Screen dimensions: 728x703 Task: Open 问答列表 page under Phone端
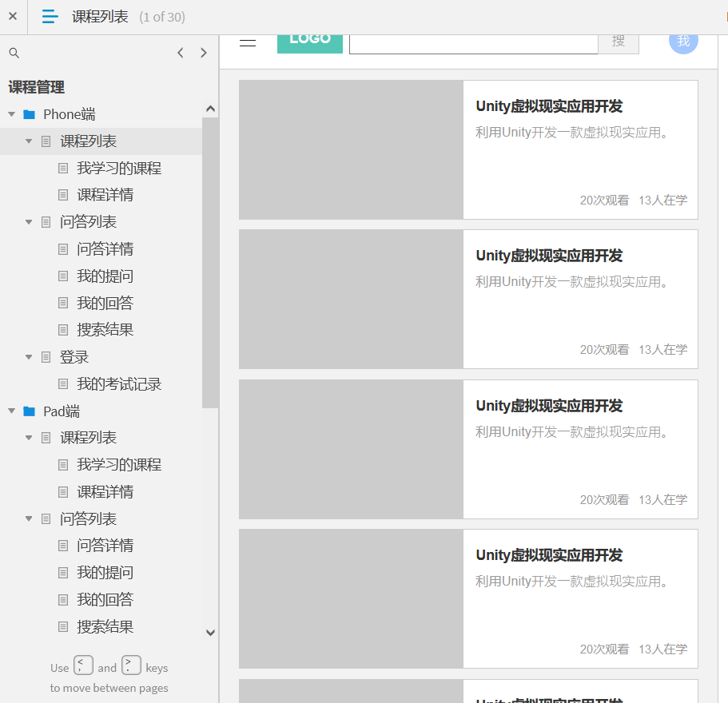88,222
